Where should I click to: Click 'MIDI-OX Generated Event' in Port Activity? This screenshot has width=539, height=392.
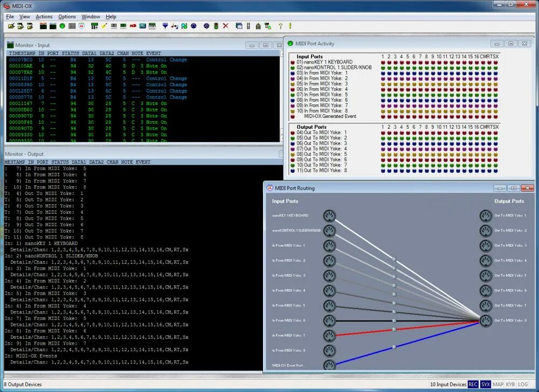coord(330,116)
